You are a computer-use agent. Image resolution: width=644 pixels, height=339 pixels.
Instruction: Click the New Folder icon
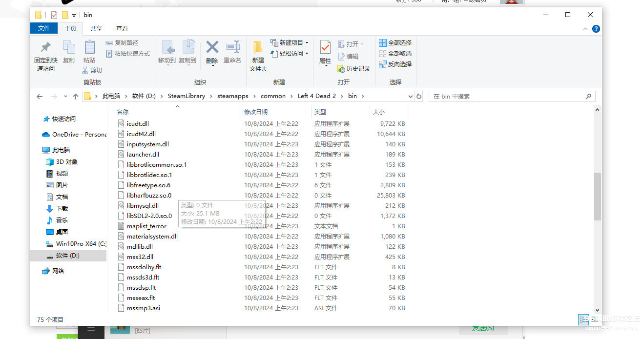click(258, 48)
